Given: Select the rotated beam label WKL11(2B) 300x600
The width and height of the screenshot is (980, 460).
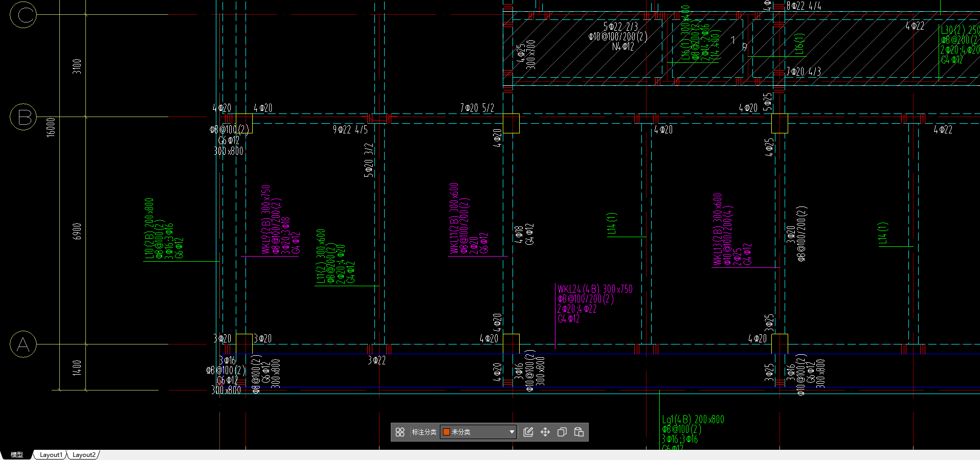Looking at the screenshot, I should pyautogui.click(x=454, y=218).
